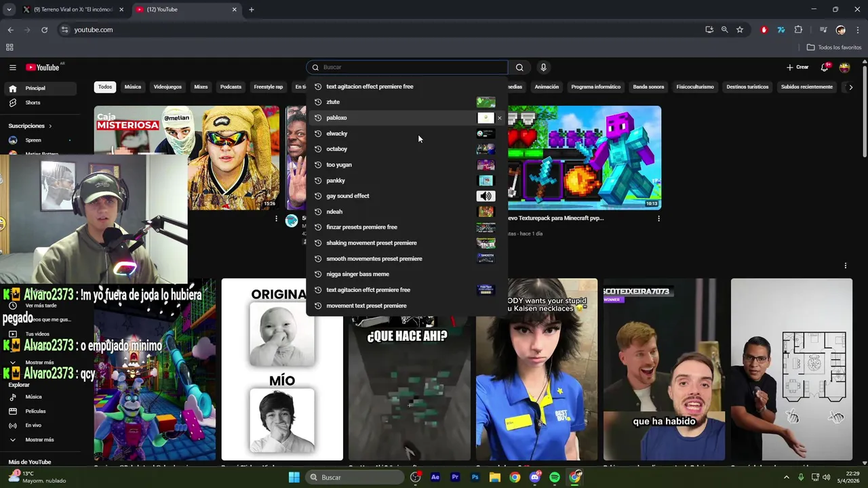Select the elwacky search suggestion

click(406, 134)
